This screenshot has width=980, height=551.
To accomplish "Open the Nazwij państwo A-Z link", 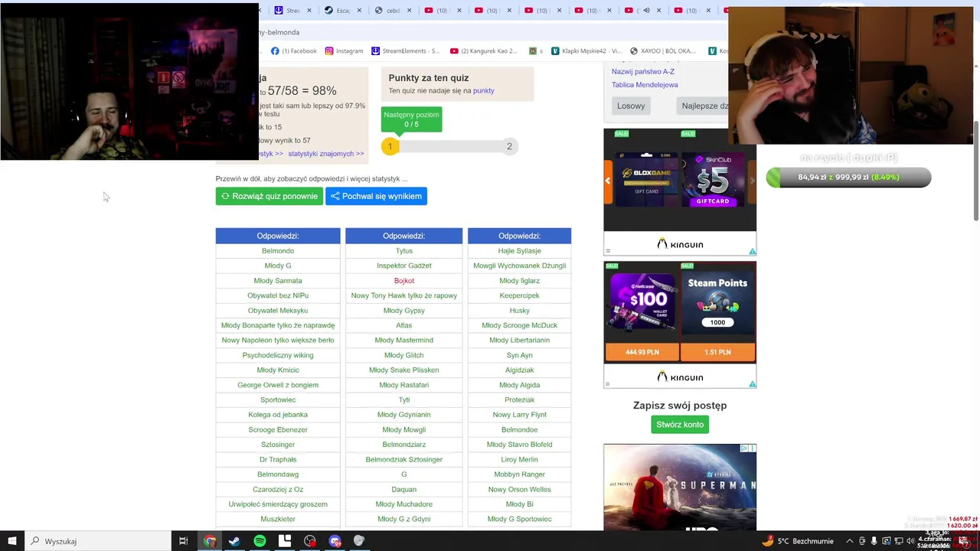I will point(643,71).
